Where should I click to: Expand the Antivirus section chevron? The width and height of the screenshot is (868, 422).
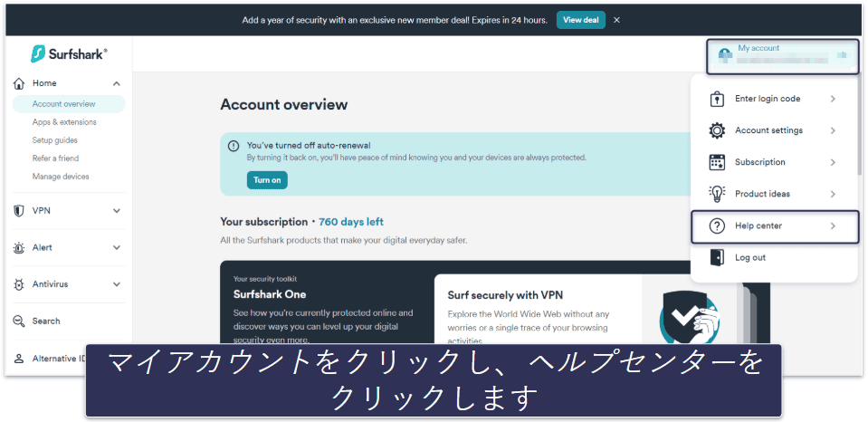click(116, 284)
